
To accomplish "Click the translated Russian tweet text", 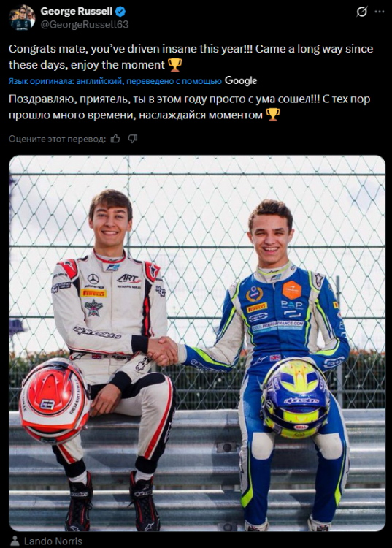I will click(190, 107).
